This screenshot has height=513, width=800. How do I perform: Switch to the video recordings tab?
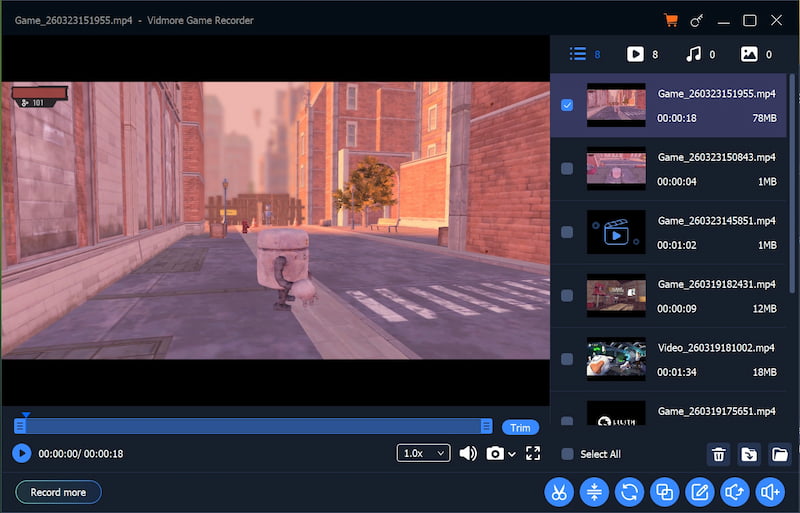(635, 54)
